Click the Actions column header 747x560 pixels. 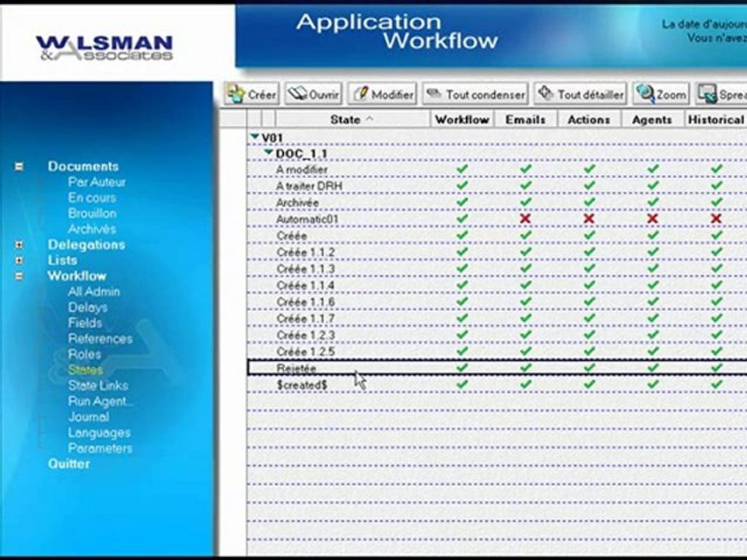(x=589, y=119)
